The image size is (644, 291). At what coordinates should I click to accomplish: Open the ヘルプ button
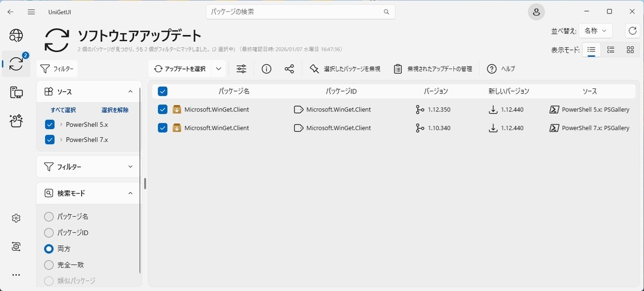(x=501, y=69)
